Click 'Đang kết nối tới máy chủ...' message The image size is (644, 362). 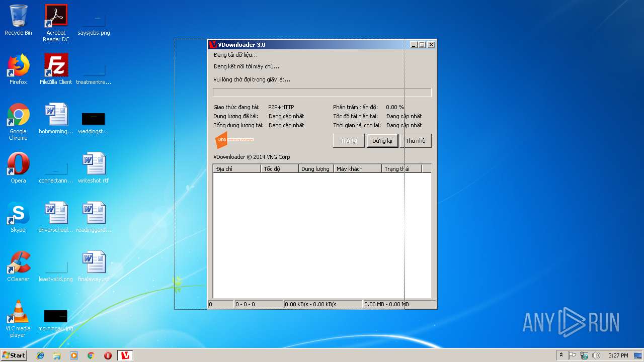tap(247, 66)
